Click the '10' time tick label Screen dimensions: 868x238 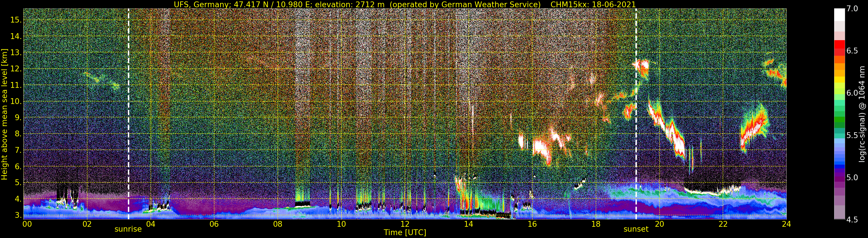341,224
